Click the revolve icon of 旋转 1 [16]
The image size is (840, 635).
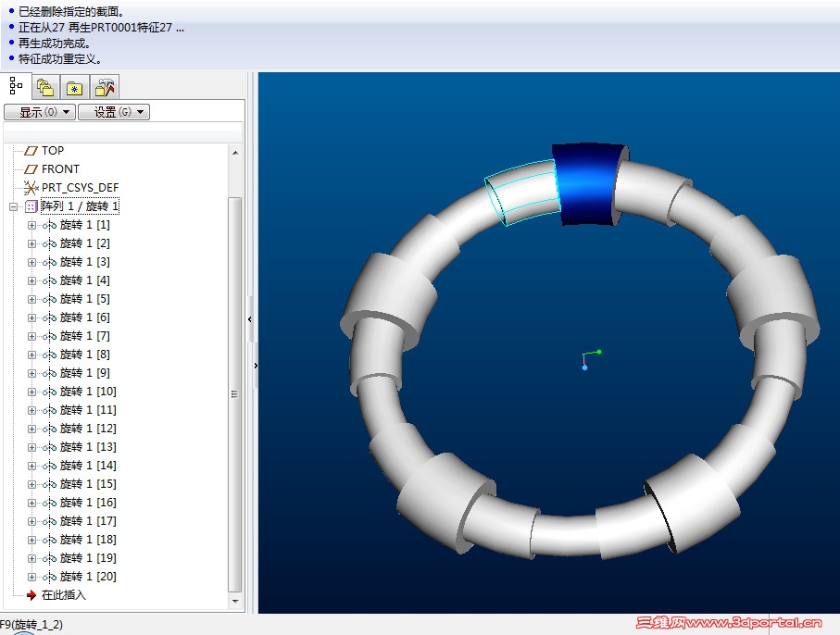(x=49, y=503)
